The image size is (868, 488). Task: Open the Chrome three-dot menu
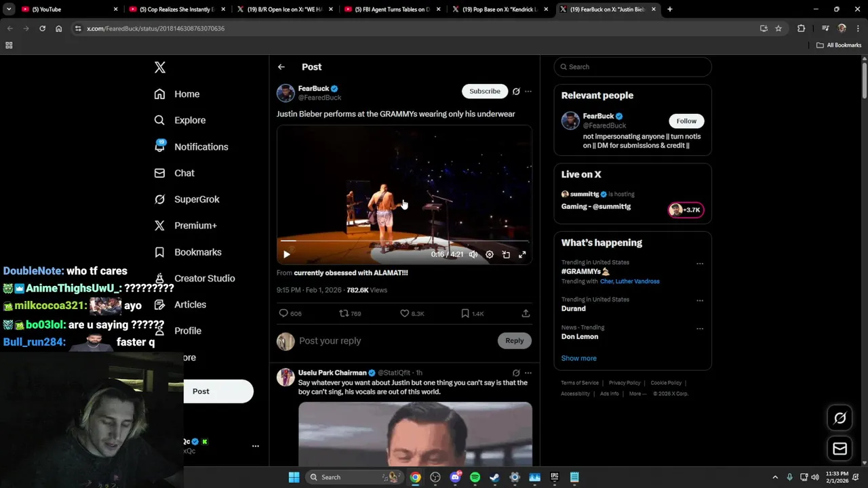point(858,28)
